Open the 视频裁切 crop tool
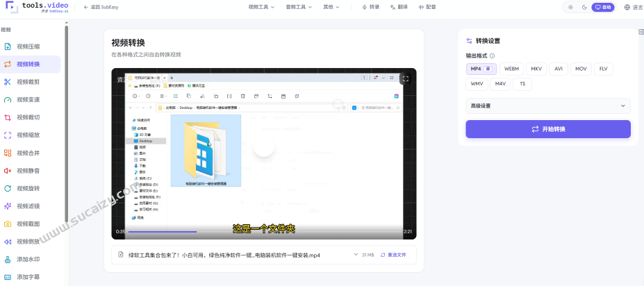Viewport: 644px width, 286px height. [28, 117]
